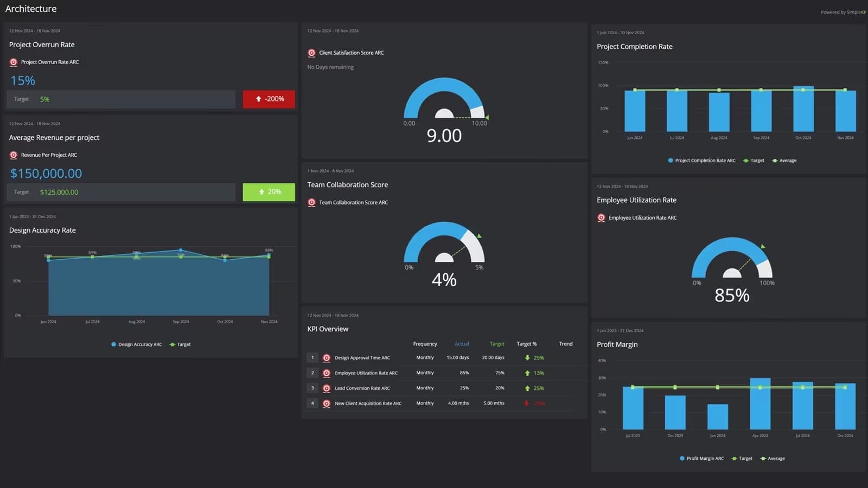Click the Target column header in KPI Overview
868x488 pixels.
497,344
